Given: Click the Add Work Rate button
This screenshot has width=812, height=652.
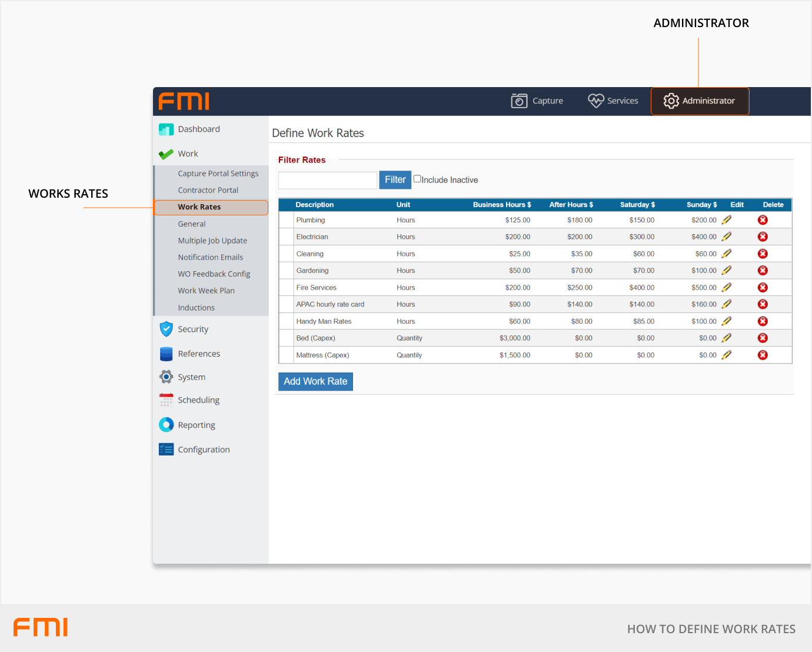Looking at the screenshot, I should (315, 381).
